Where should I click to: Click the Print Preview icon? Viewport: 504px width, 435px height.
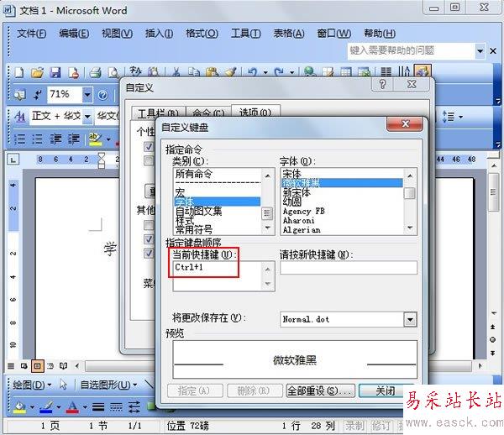click(113, 72)
